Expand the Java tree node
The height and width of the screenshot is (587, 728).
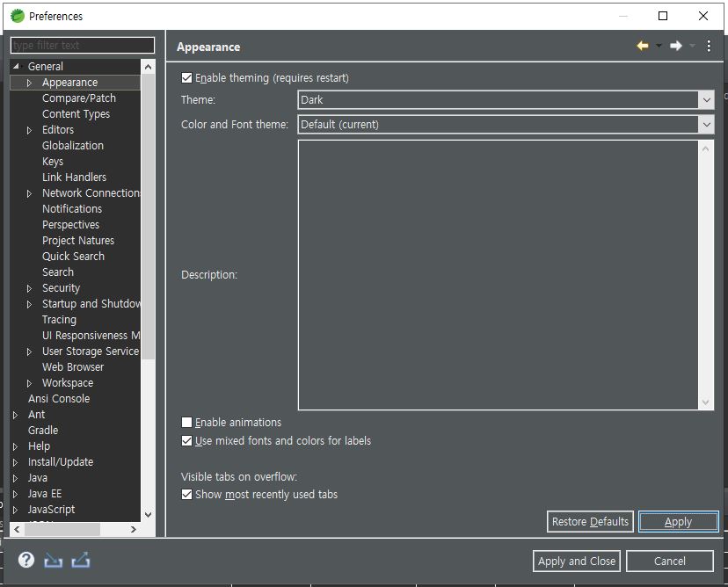point(15,478)
